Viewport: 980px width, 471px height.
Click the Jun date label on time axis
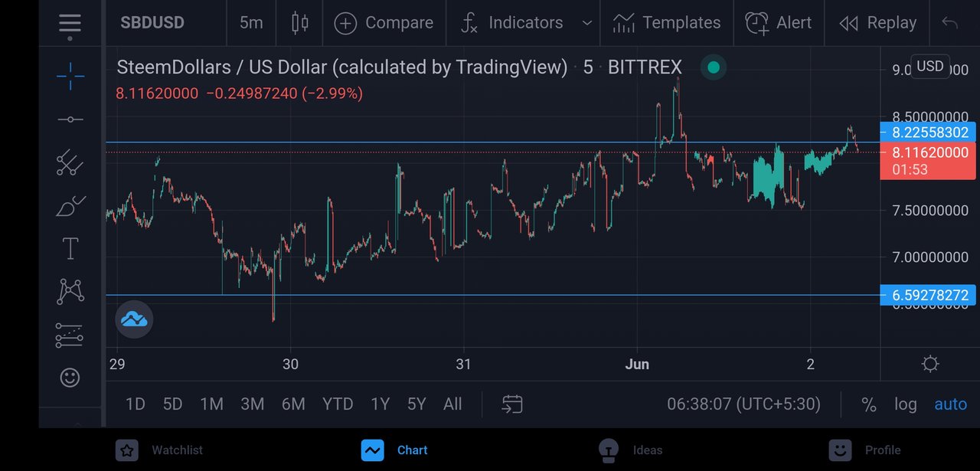coord(637,364)
